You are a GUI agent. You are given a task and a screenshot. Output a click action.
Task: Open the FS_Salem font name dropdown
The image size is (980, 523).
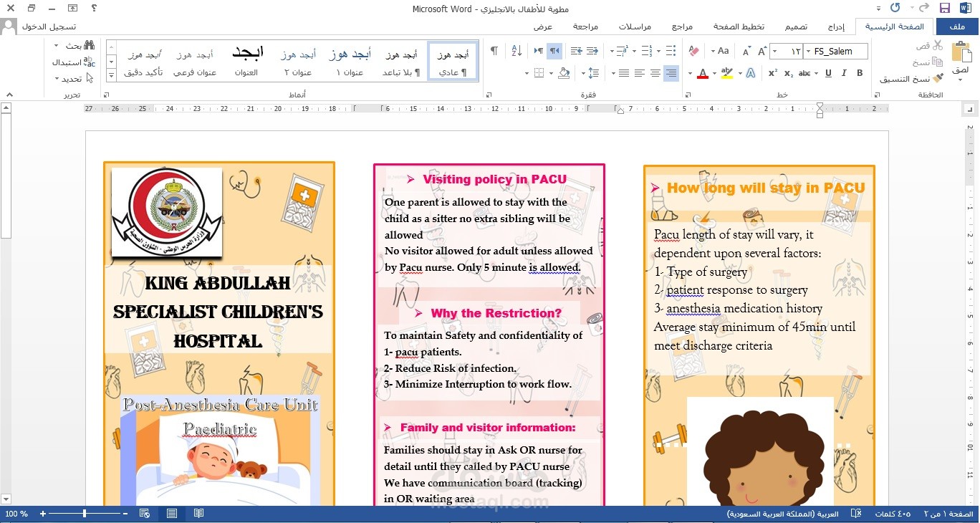[807, 52]
